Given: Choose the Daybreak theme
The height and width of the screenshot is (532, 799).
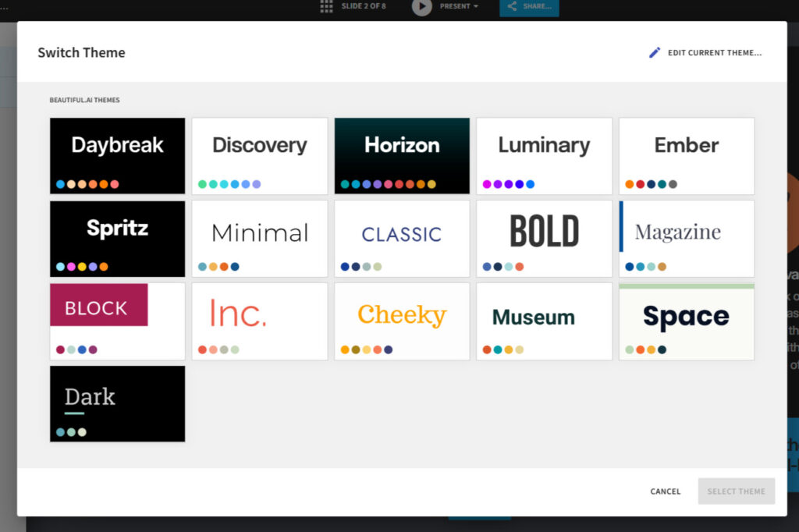Looking at the screenshot, I should pos(117,156).
